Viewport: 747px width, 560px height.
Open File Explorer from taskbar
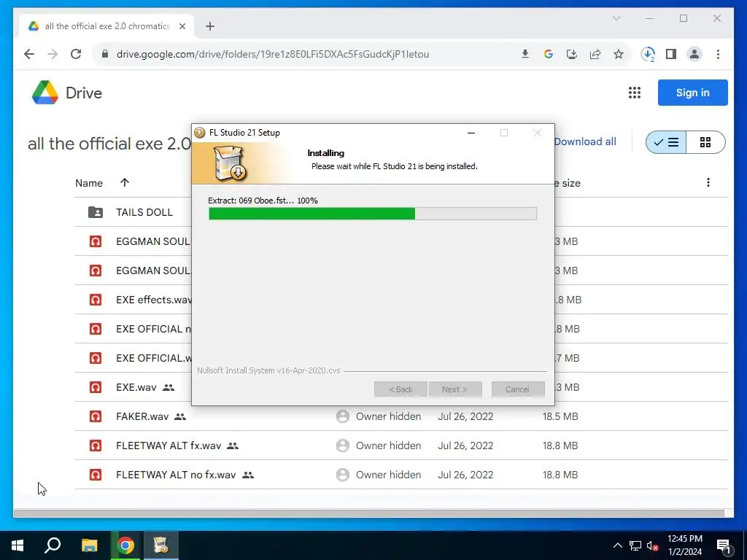coord(89,545)
